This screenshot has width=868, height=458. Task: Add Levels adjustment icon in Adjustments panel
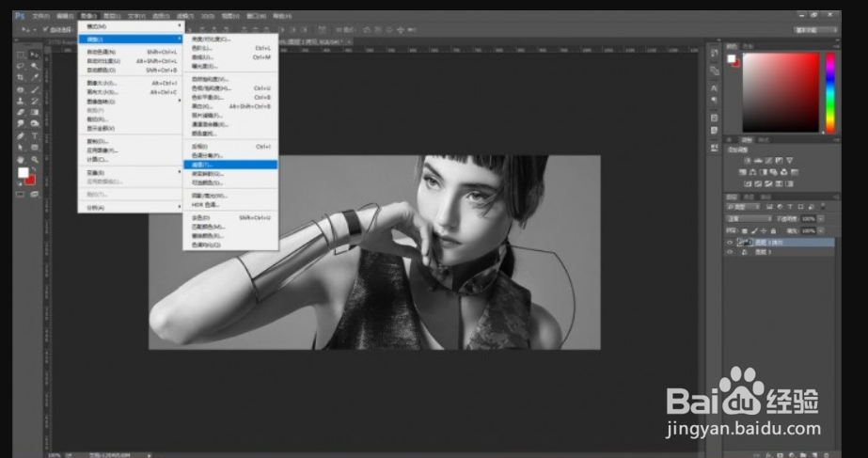(758, 161)
